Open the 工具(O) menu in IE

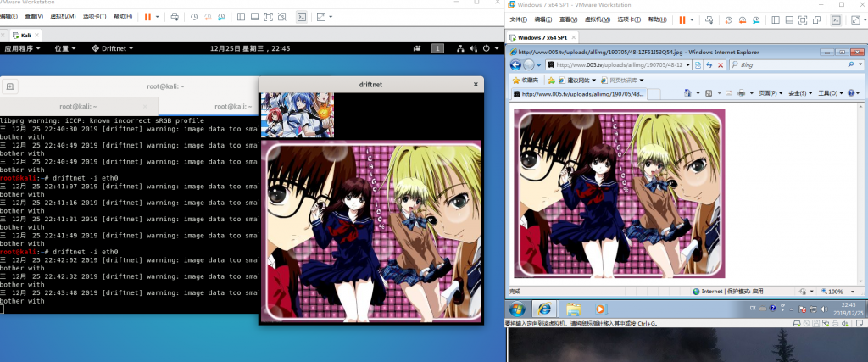click(831, 93)
